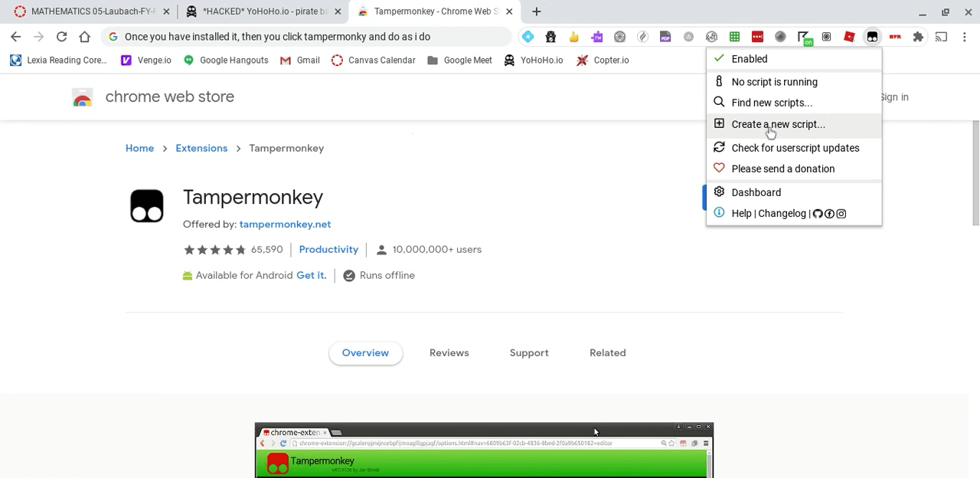The width and height of the screenshot is (980, 478).
Task: Click Tampermonkey extension icon in toolbar
Action: click(x=872, y=37)
